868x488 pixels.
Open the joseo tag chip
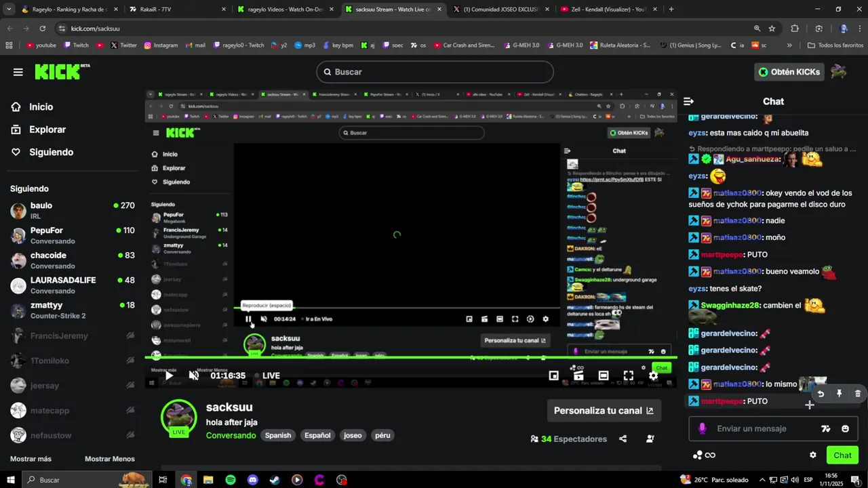click(353, 435)
